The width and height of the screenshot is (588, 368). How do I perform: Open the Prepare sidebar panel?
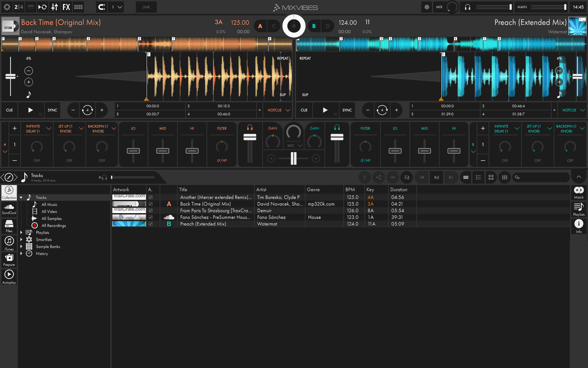pyautogui.click(x=9, y=260)
